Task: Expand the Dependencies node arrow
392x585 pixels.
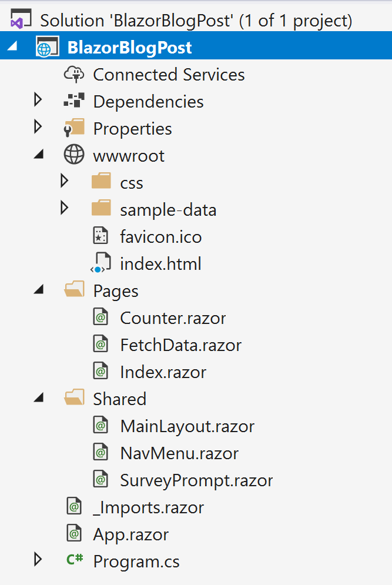Action: tap(38, 100)
